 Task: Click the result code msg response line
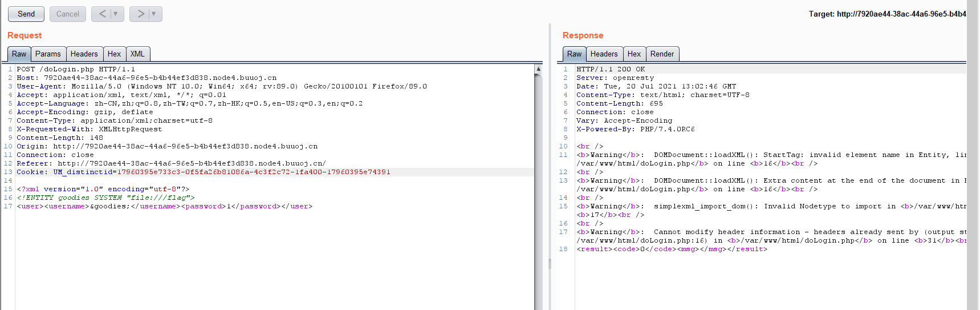pos(672,249)
